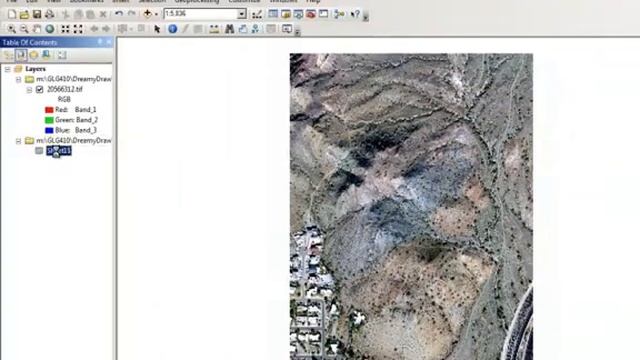Open the Add Data dropdown arrow
This screenshot has height=360, width=640.
156,15
